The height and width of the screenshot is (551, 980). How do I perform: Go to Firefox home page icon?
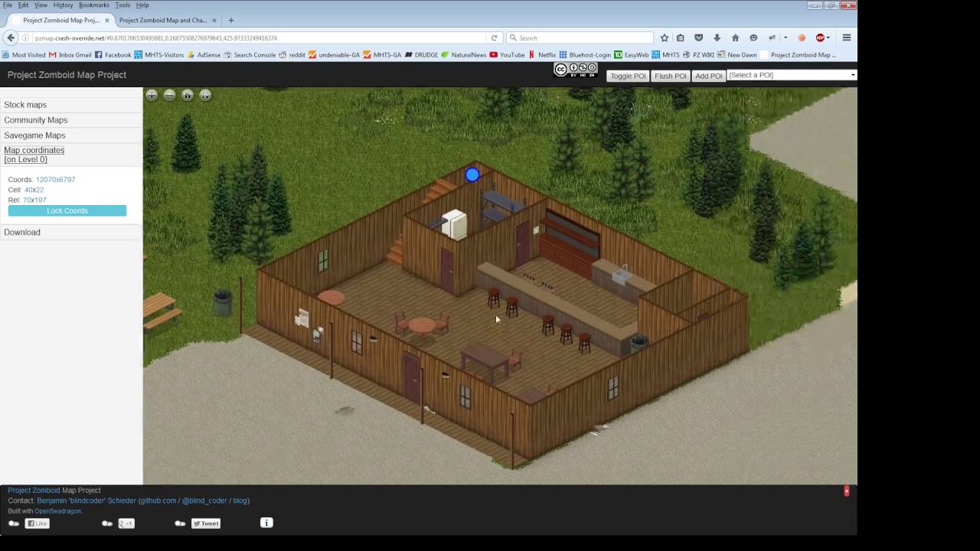(x=735, y=37)
